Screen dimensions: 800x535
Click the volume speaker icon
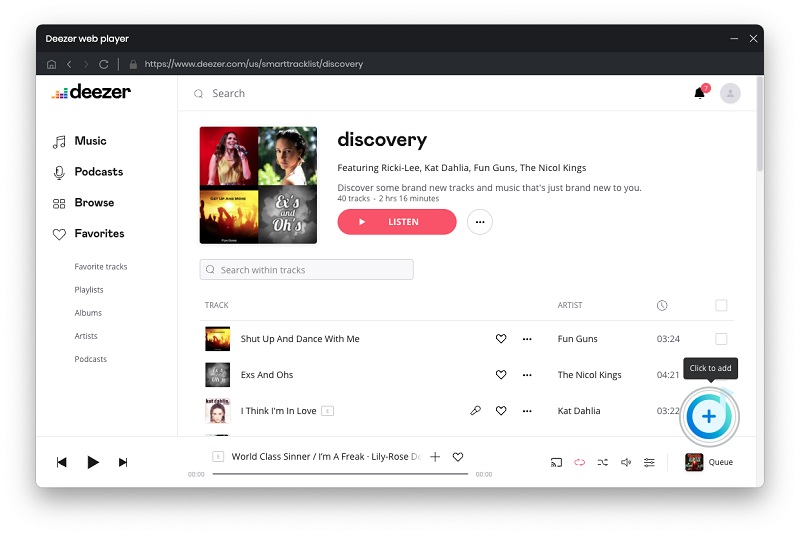[x=626, y=462]
